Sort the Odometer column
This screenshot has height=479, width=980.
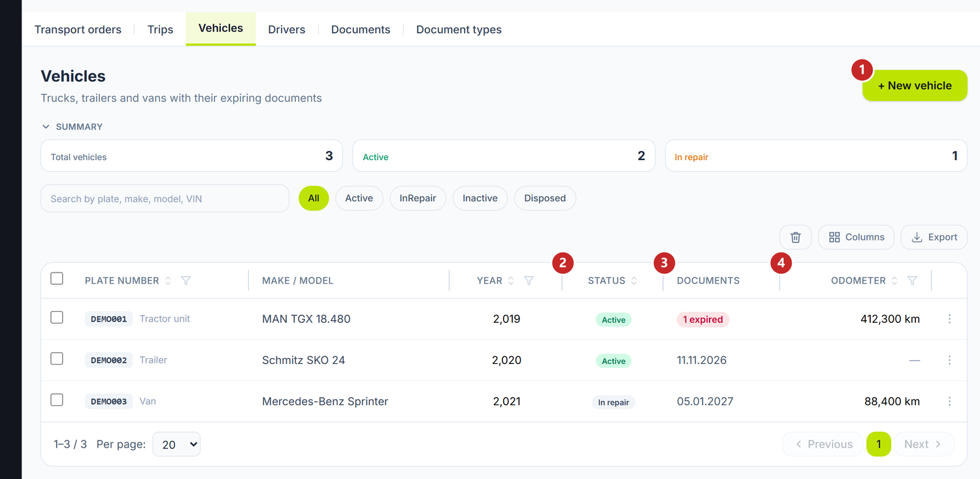(894, 280)
